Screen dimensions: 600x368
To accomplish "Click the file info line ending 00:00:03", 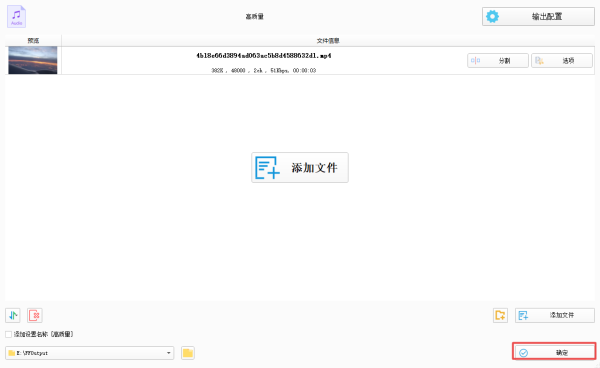I will pos(264,70).
